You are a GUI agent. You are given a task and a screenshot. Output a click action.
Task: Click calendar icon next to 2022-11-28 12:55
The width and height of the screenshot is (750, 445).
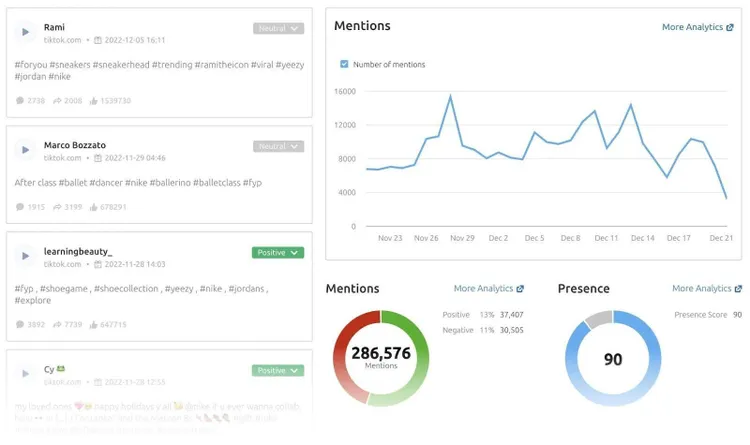(x=98, y=382)
